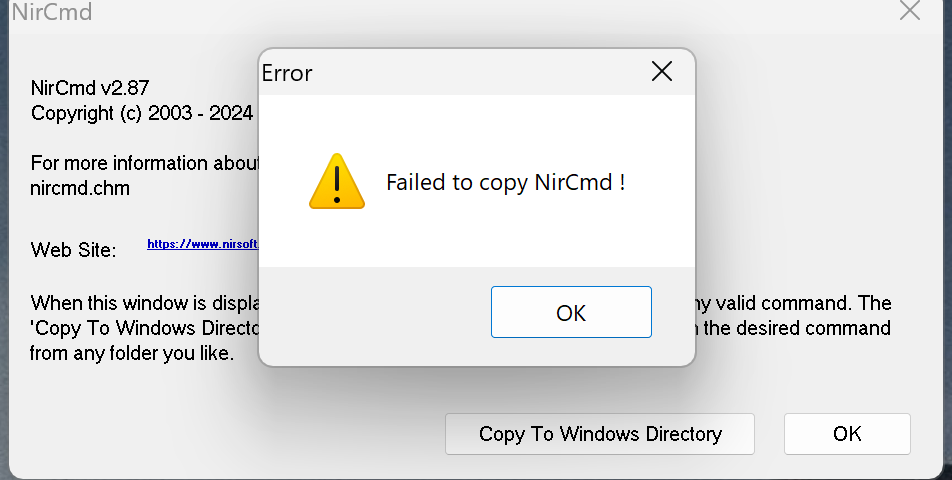Image resolution: width=952 pixels, height=480 pixels.
Task: Click the 'Web Site:' label
Action: click(73, 249)
